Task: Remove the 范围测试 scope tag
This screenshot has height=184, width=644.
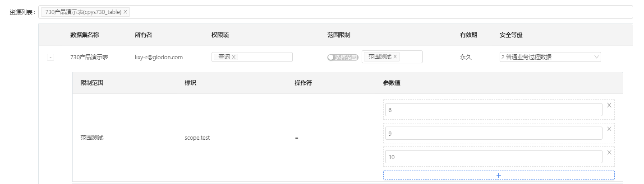Action: coord(395,57)
